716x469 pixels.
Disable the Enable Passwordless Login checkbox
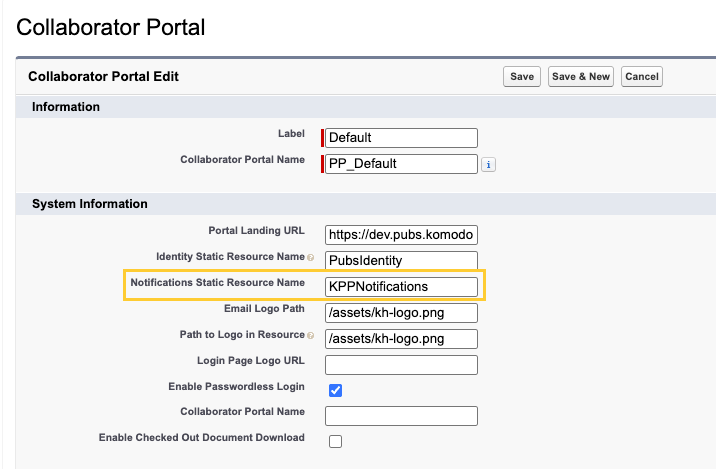click(335, 390)
